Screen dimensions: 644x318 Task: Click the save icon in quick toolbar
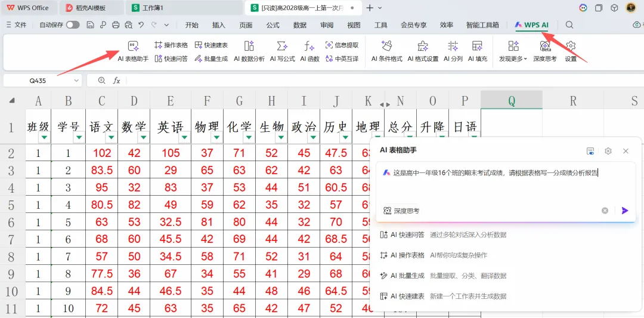tap(91, 25)
